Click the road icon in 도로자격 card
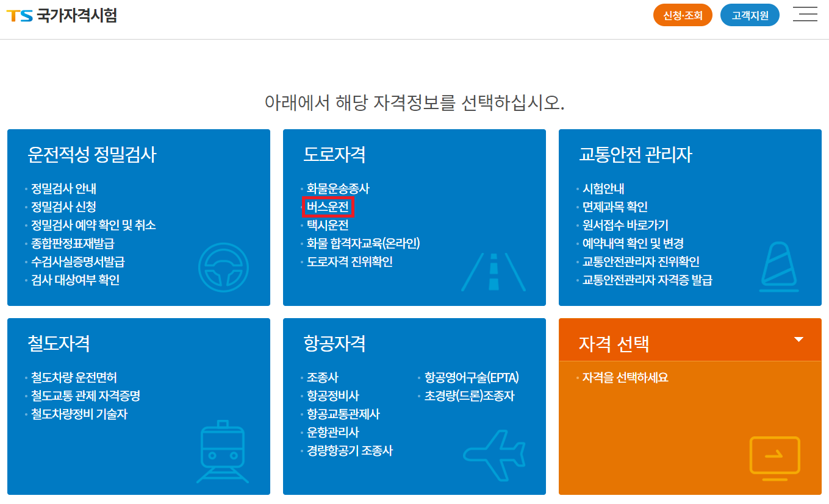The height and width of the screenshot is (504, 829). coord(493,271)
